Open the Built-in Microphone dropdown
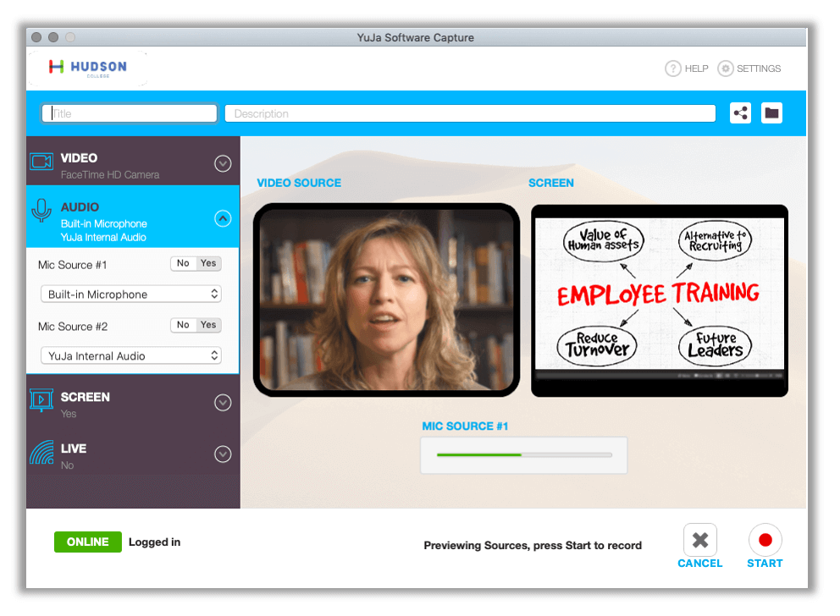The image size is (840, 616). coord(130,294)
